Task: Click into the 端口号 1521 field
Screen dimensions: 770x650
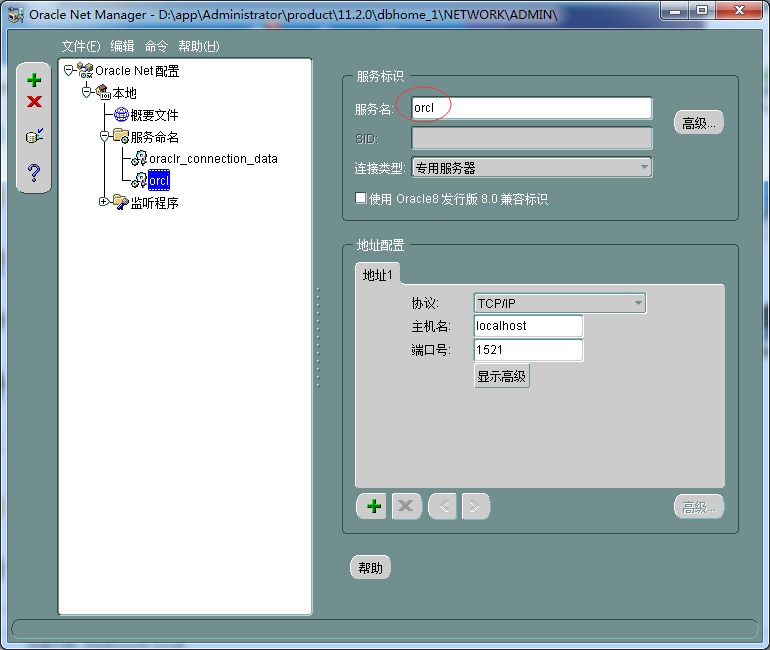Action: 528,350
